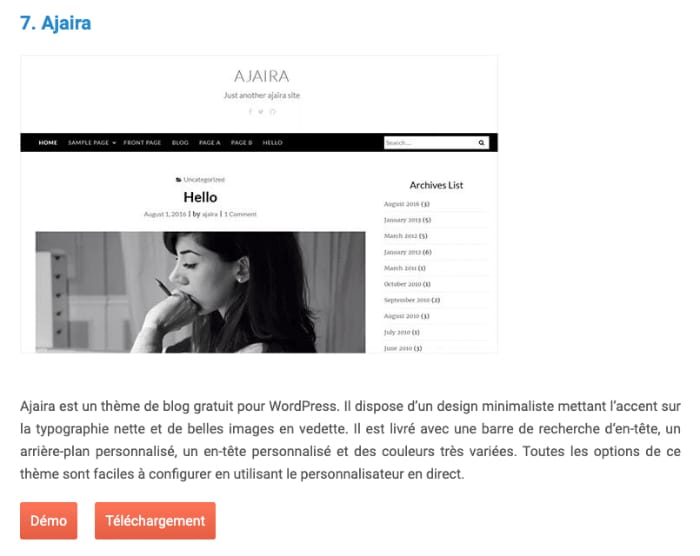The height and width of the screenshot is (556, 700).
Task: Click the search magnifier icon in preview
Action: [x=481, y=142]
